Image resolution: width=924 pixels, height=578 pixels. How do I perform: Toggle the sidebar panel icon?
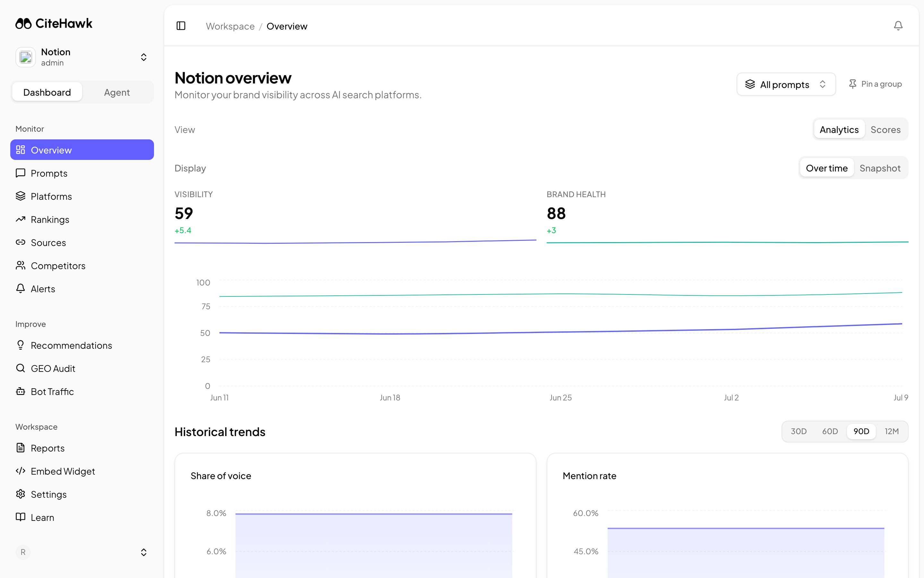[181, 26]
